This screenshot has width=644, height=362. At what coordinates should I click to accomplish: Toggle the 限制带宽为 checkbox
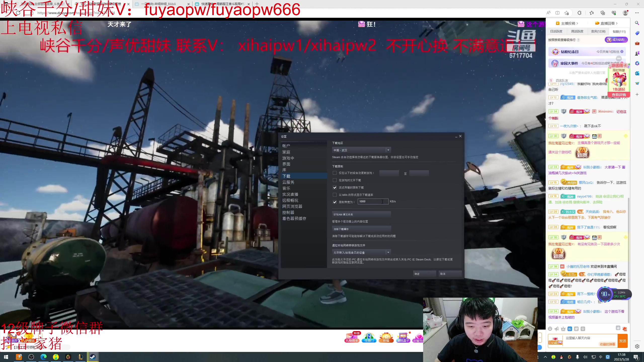(x=335, y=202)
